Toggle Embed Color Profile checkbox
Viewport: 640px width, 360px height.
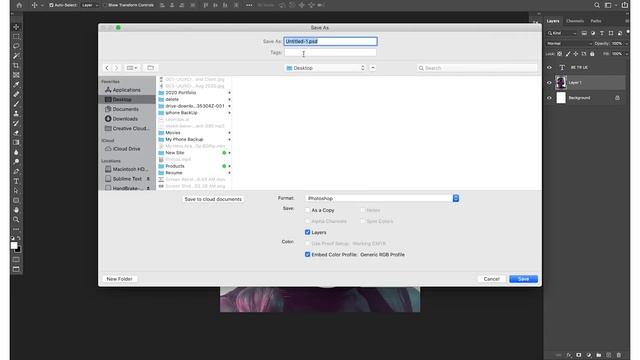tap(307, 254)
